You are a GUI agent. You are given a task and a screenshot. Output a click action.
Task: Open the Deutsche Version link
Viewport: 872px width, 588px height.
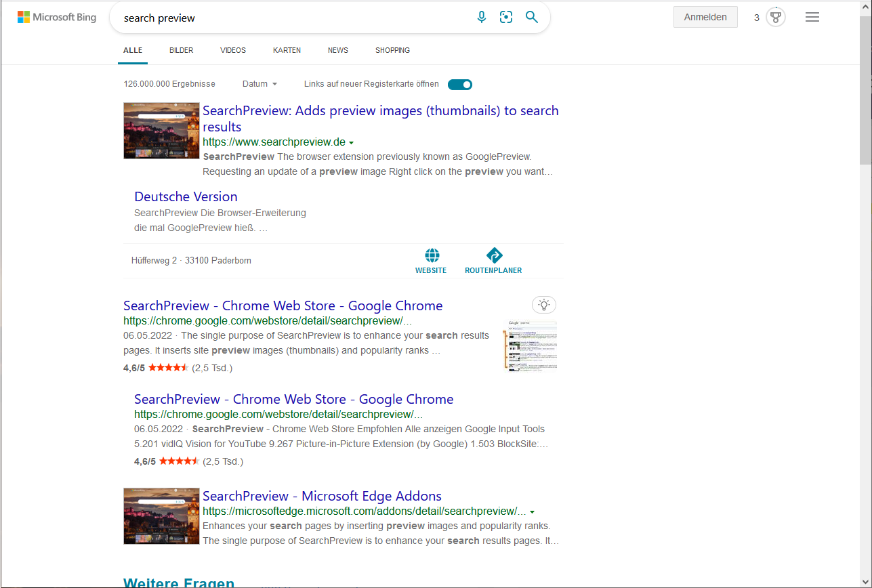(x=186, y=196)
